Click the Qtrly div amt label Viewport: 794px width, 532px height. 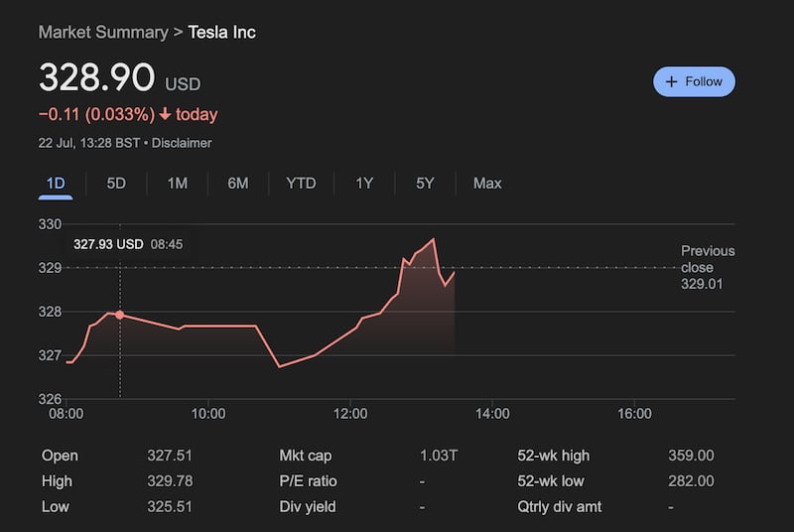point(560,507)
